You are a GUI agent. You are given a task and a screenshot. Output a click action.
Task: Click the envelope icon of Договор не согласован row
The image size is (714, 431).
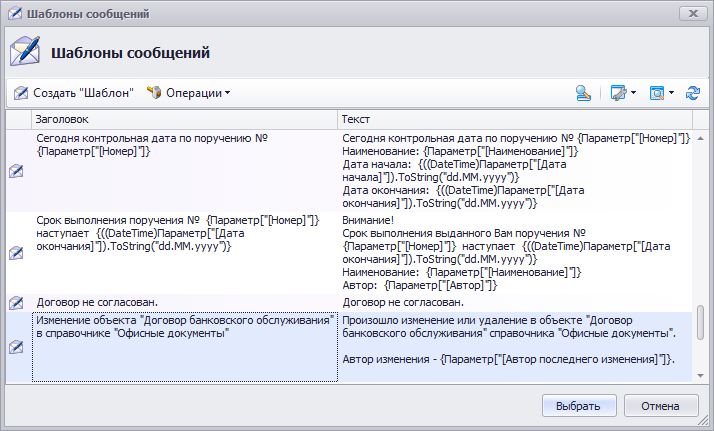pos(16,302)
